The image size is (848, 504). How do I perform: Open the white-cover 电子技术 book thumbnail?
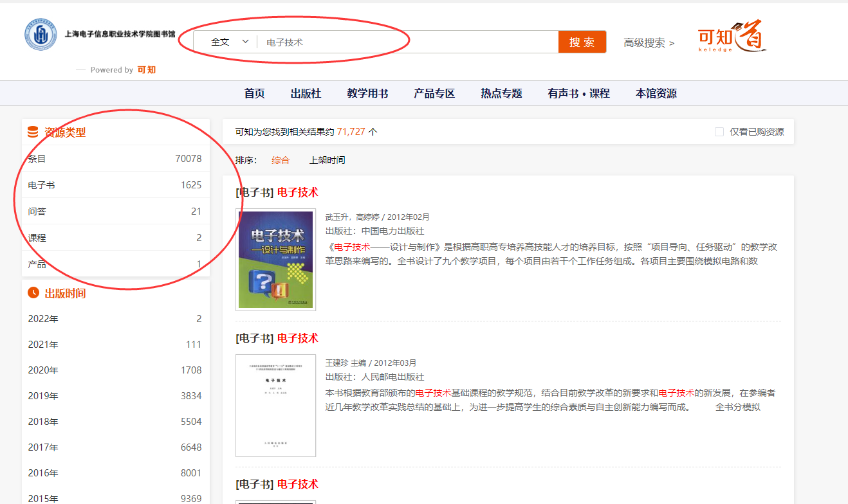(x=275, y=405)
